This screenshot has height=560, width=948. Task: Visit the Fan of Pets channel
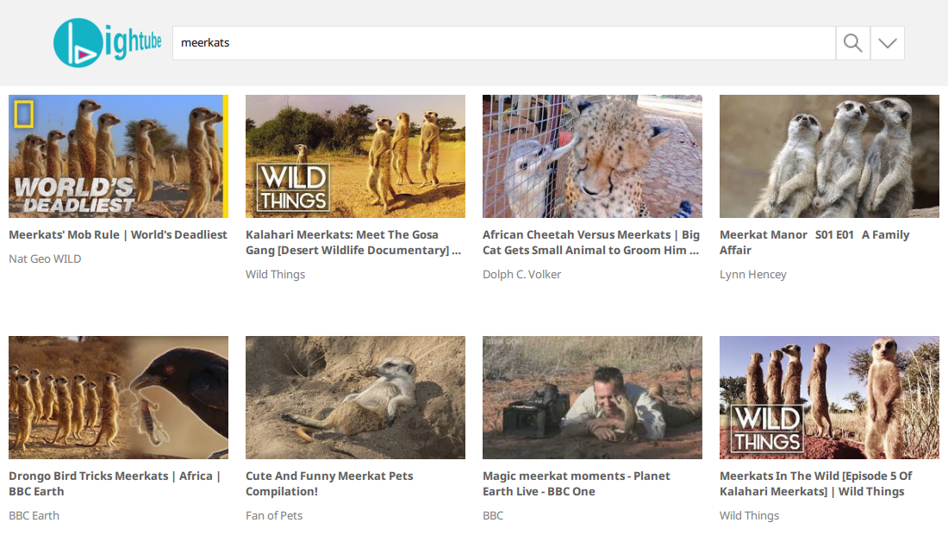pyautogui.click(x=274, y=515)
